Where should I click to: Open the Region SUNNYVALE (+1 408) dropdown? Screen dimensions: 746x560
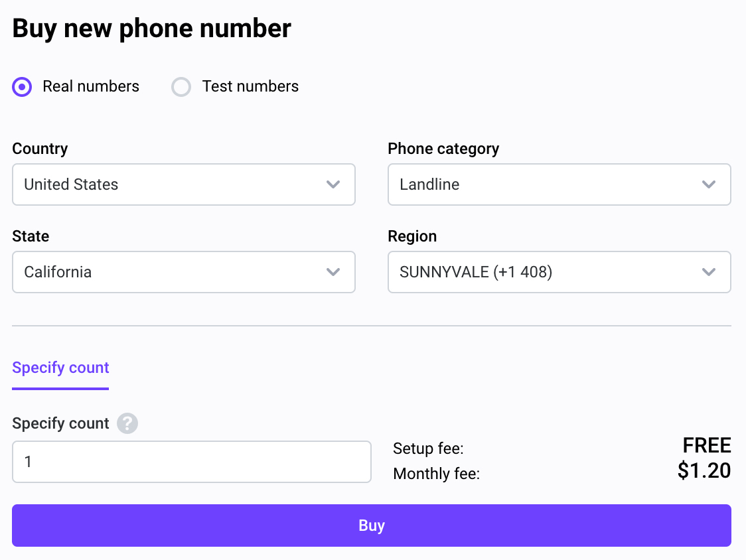tap(559, 272)
